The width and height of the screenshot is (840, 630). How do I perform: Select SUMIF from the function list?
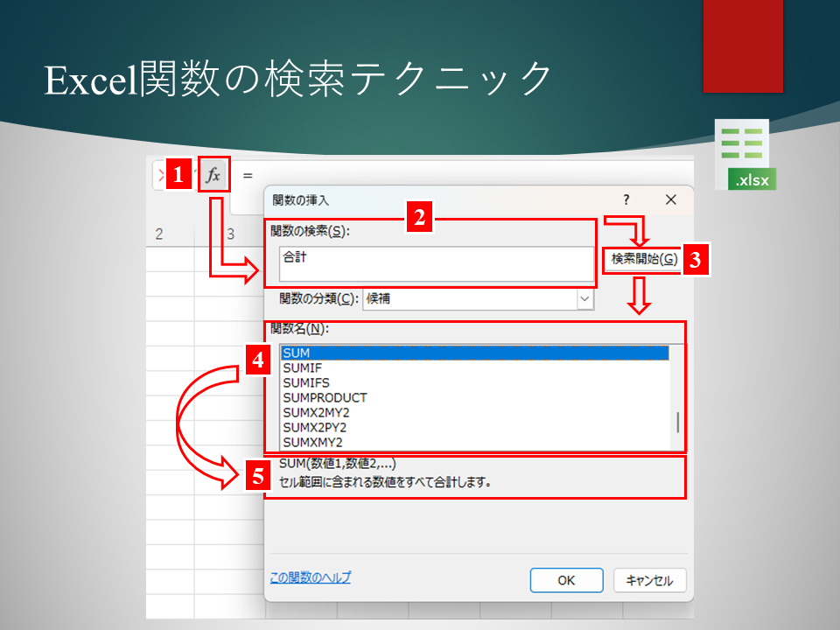pyautogui.click(x=303, y=367)
